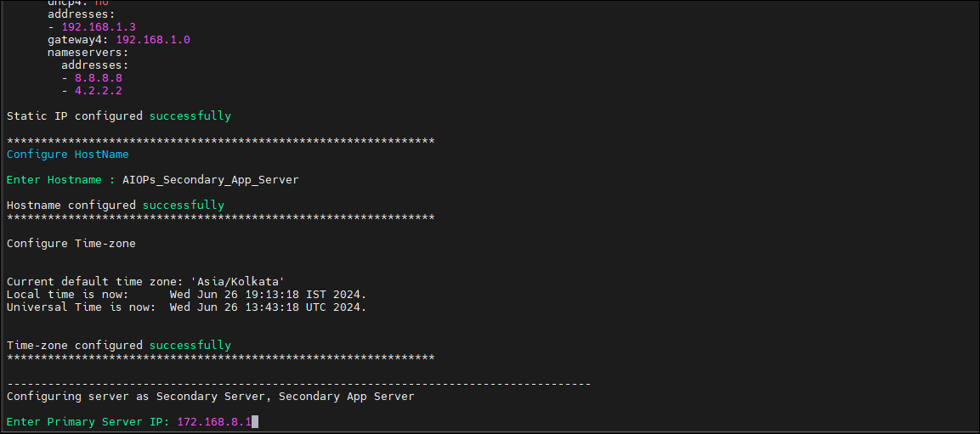Click the nameserver address 8.8.8.8

[98, 78]
